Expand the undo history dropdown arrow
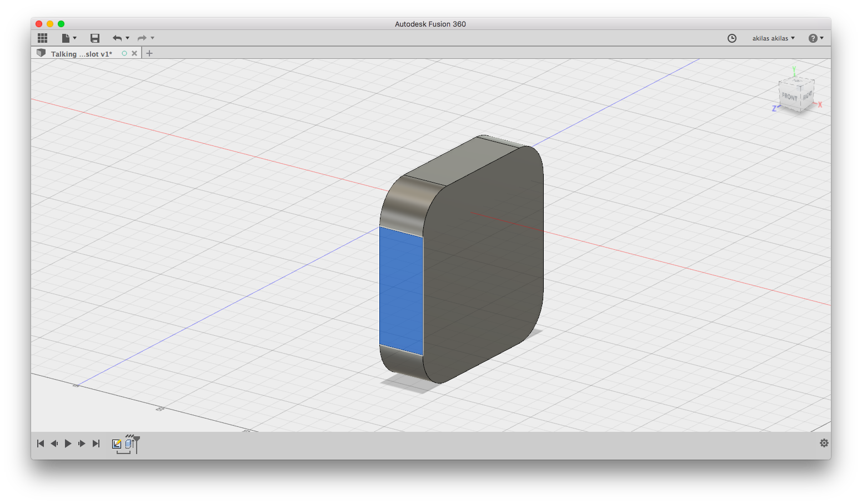Image resolution: width=862 pixels, height=504 pixels. tap(128, 38)
